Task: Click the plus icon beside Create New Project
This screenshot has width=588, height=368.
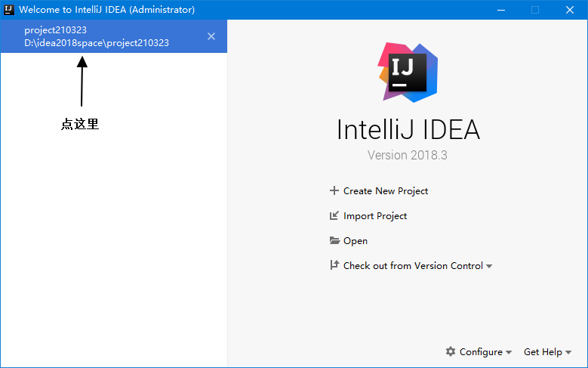Action: coord(334,191)
